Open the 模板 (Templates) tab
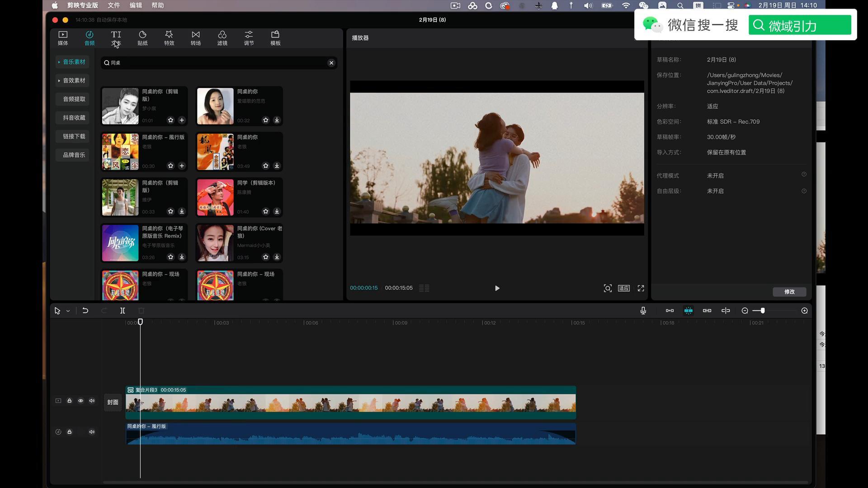The image size is (868, 488). [x=275, y=38]
